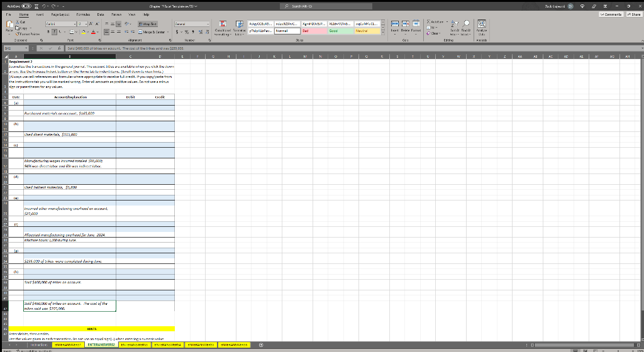Click AutoSum
Image resolution: width=644 pixels, height=352 pixels.
(435, 22)
